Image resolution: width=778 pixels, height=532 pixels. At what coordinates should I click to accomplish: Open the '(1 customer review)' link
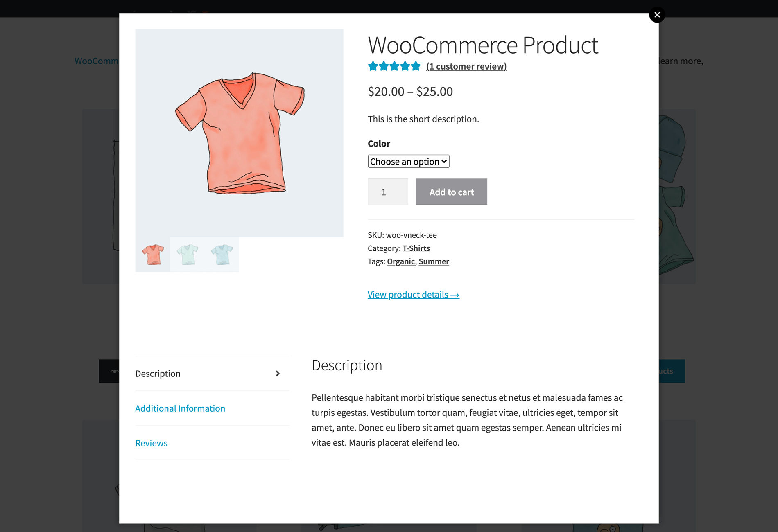(466, 66)
